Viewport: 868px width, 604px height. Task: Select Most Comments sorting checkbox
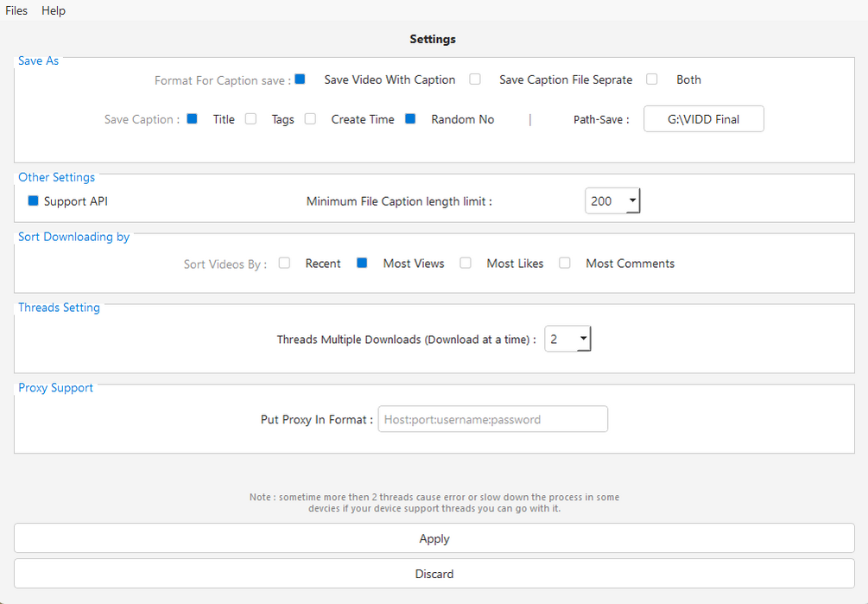click(x=565, y=264)
